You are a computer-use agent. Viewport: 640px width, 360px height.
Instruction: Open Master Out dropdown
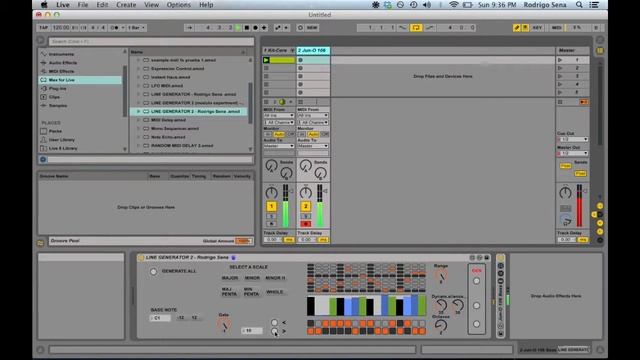pos(573,153)
